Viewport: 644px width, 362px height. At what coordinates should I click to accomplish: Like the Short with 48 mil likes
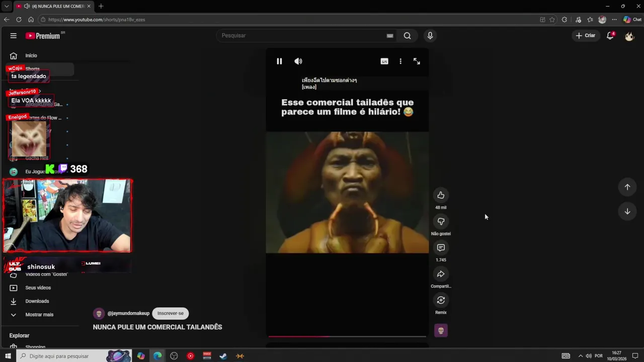pyautogui.click(x=441, y=195)
